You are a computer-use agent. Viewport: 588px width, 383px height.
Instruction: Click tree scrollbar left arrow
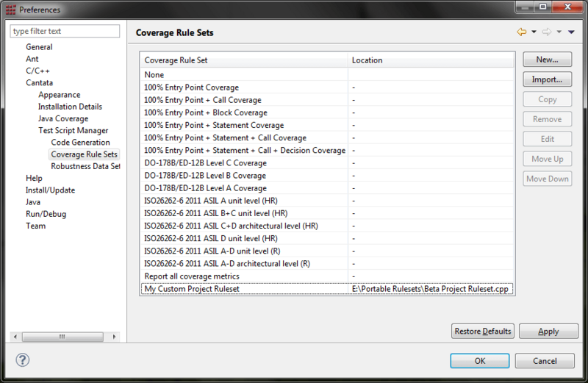15,337
